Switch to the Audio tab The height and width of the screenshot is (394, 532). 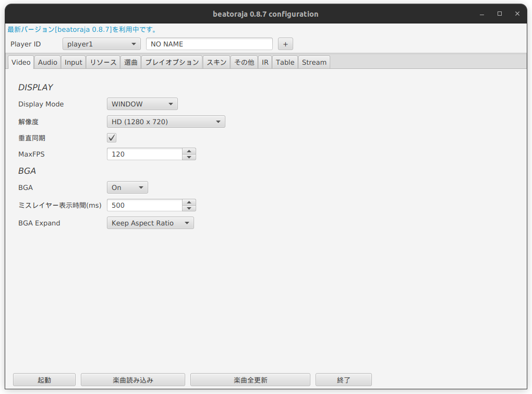click(47, 62)
